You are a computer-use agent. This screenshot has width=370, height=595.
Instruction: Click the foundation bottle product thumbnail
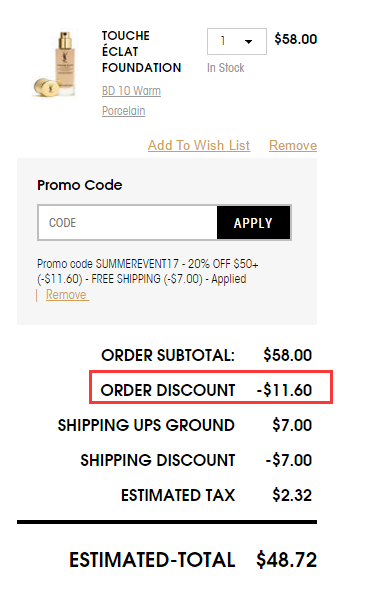pyautogui.click(x=54, y=64)
